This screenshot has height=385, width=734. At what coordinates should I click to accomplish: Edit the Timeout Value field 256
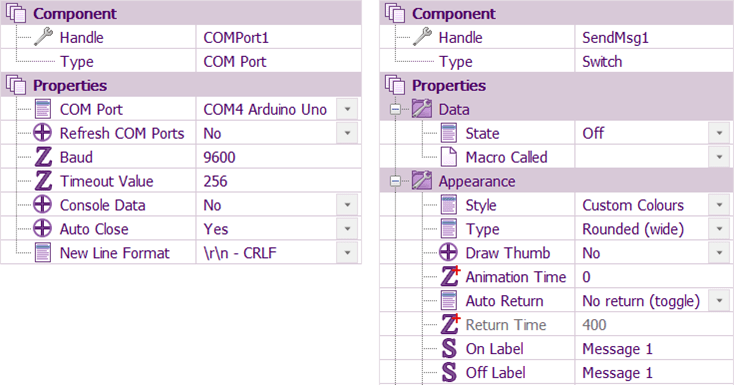[x=279, y=181]
